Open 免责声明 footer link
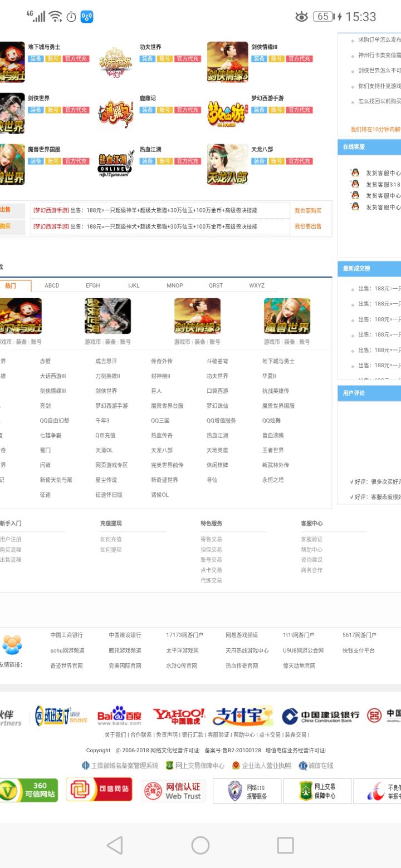Viewport: 401px width, 868px height. (x=167, y=735)
